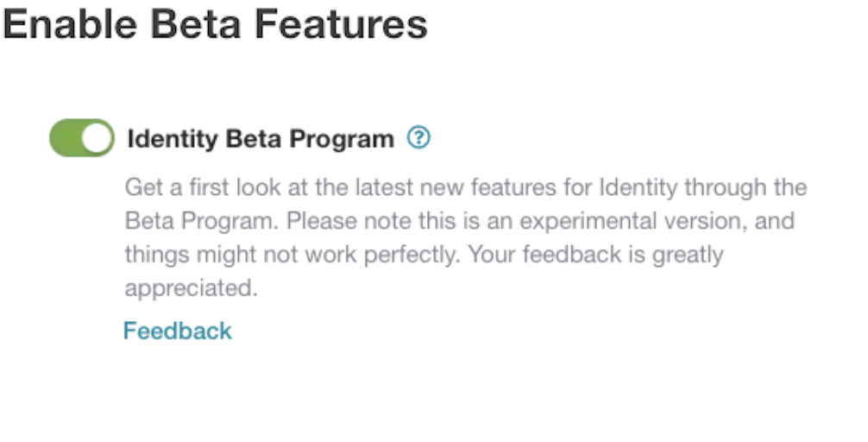This screenshot has height=442, width=868.
Task: Click the word 'Features' in the heading
Action: 341,24
